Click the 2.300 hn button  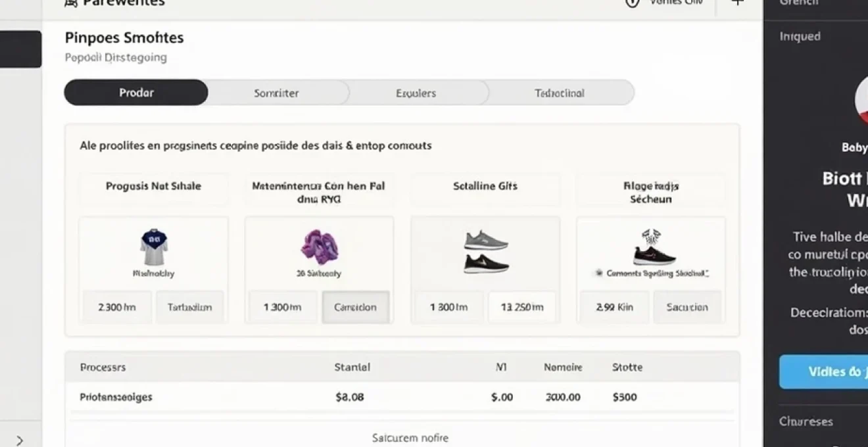[117, 307]
